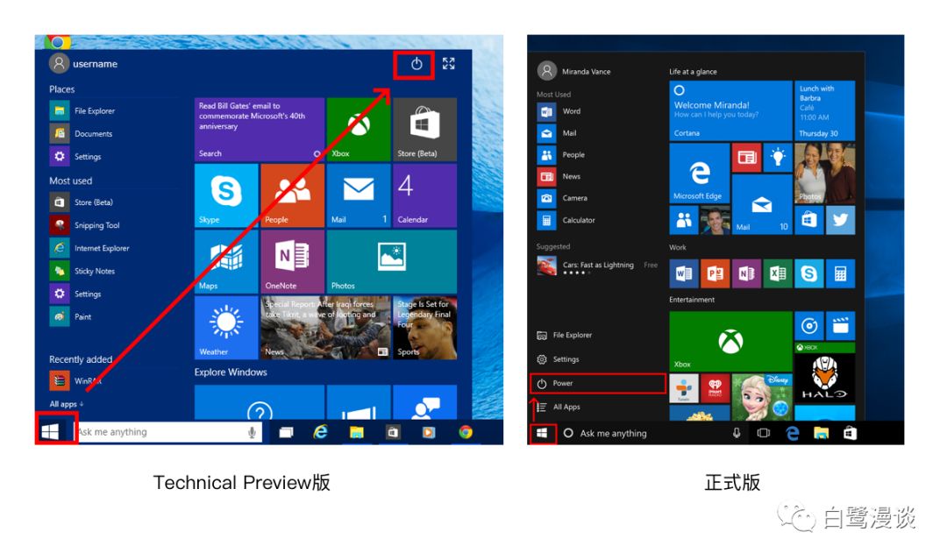Launch Paint from Most used
This screenshot has width=947, height=560.
coord(71,317)
